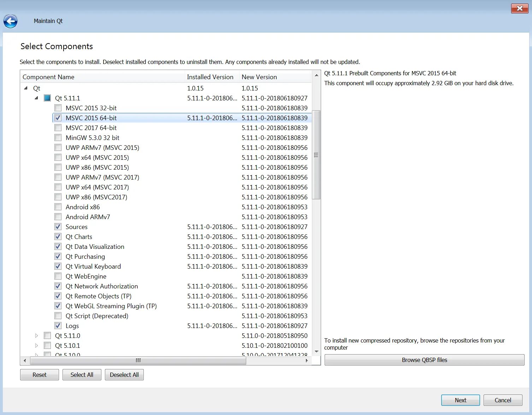Image resolution: width=532 pixels, height=415 pixels.
Task: Select the Qt 5.11.0 row label
Action: tap(67, 335)
